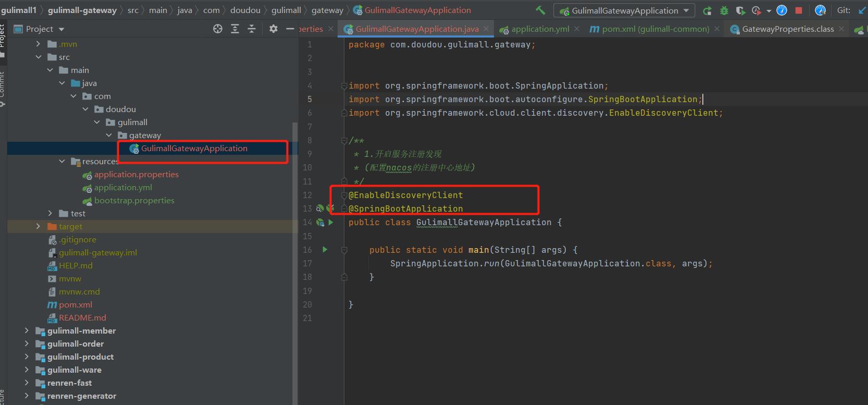Click run gutter icon on line 16
This screenshot has width=868, height=405.
325,250
